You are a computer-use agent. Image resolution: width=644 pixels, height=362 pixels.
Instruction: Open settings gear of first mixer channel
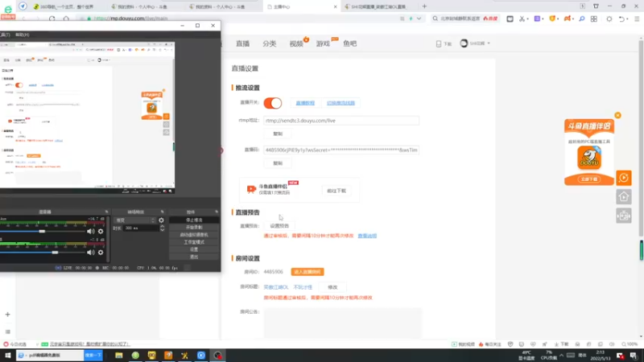[x=101, y=231]
